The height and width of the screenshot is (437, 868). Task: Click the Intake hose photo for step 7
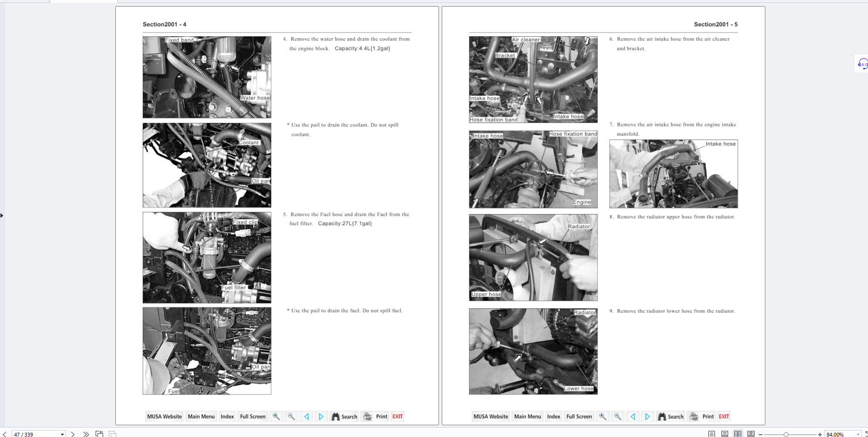(x=673, y=174)
